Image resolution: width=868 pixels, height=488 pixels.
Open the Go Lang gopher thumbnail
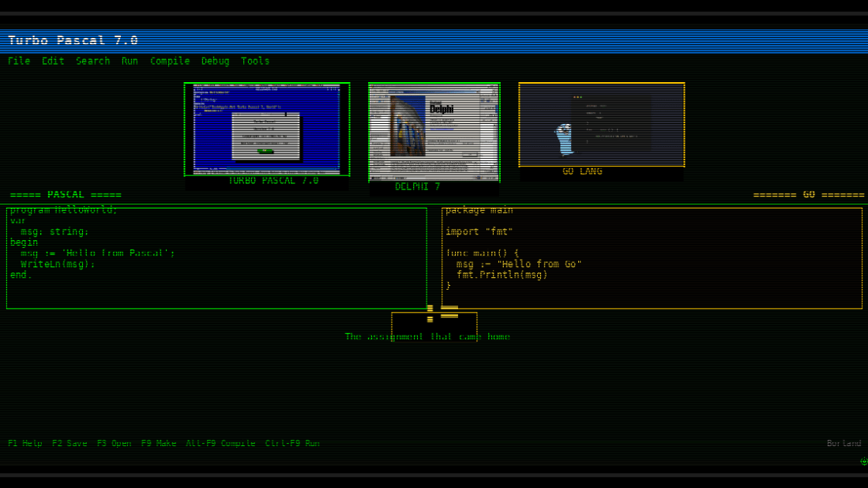[x=601, y=125]
